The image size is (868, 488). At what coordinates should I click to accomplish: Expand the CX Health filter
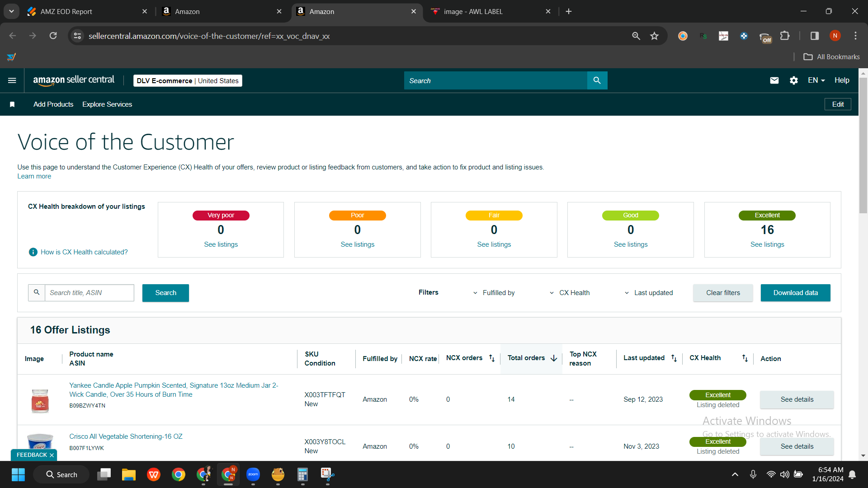570,293
